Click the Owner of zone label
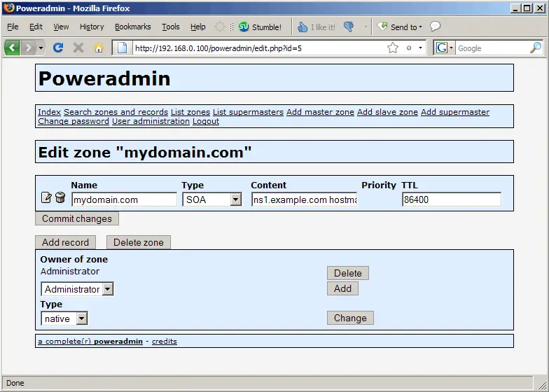Image resolution: width=549 pixels, height=392 pixels. pos(74,259)
